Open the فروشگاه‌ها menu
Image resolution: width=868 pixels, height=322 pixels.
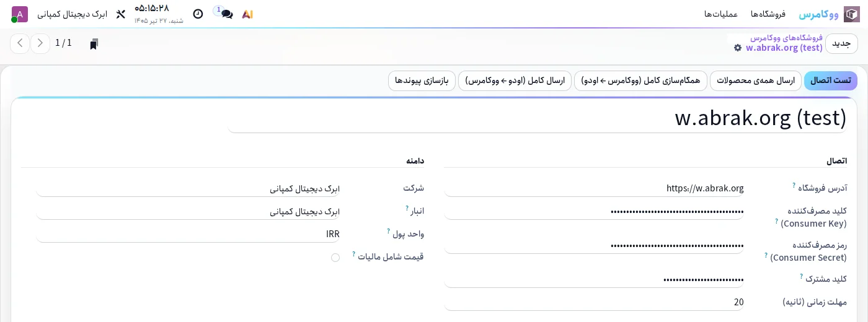(768, 14)
